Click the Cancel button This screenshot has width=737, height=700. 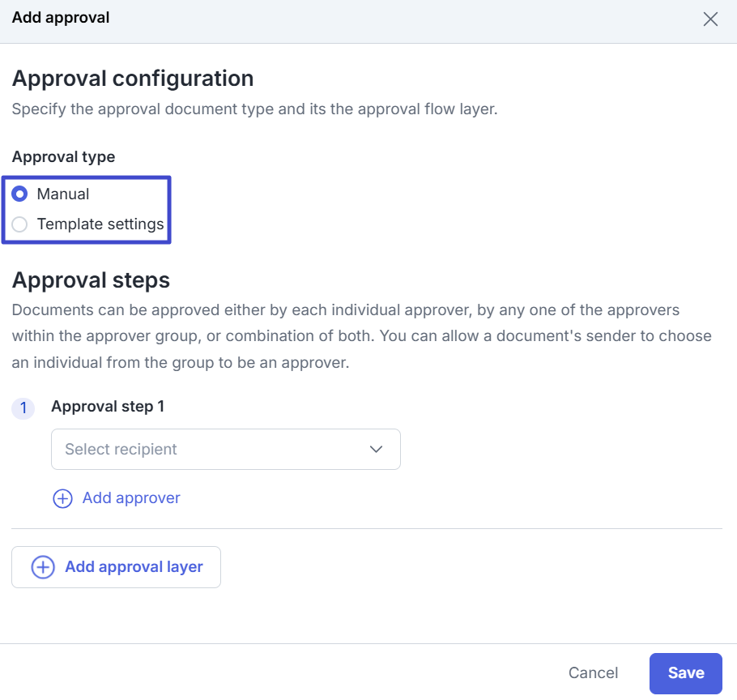click(x=593, y=673)
